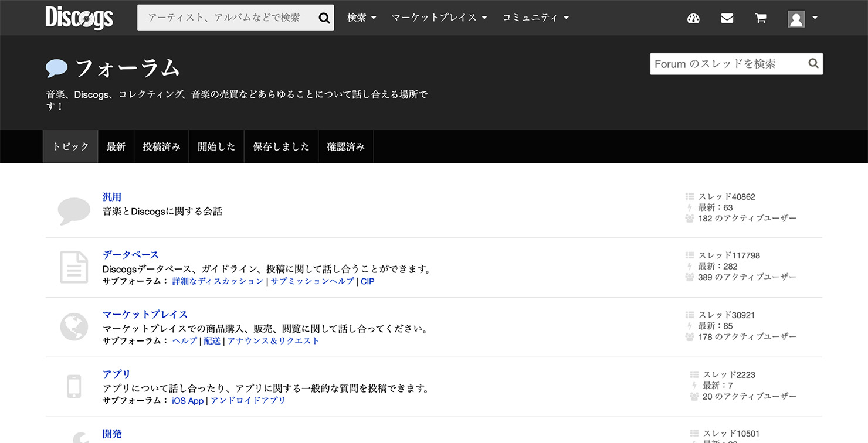
Task: Open the 配送 subforum link
Action: click(212, 341)
